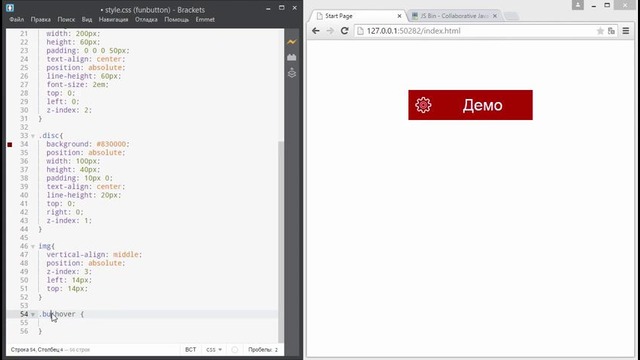Open CSS language mode dropdown in status bar
Viewport: 640px width, 360px height.
(x=214, y=350)
